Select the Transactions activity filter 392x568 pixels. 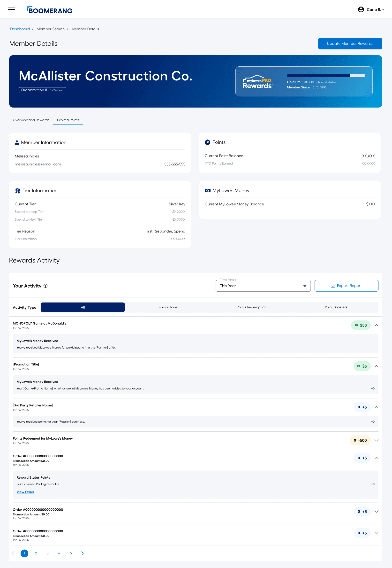point(167,307)
